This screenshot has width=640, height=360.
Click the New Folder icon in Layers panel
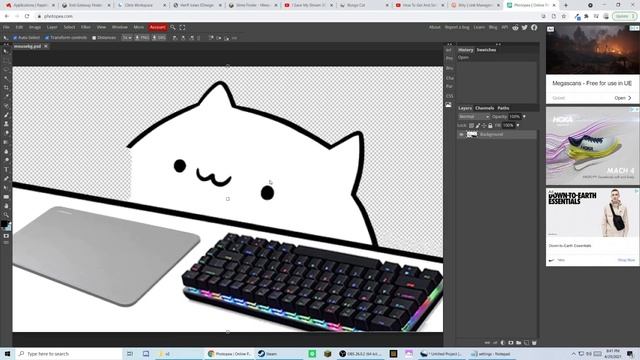click(x=518, y=343)
